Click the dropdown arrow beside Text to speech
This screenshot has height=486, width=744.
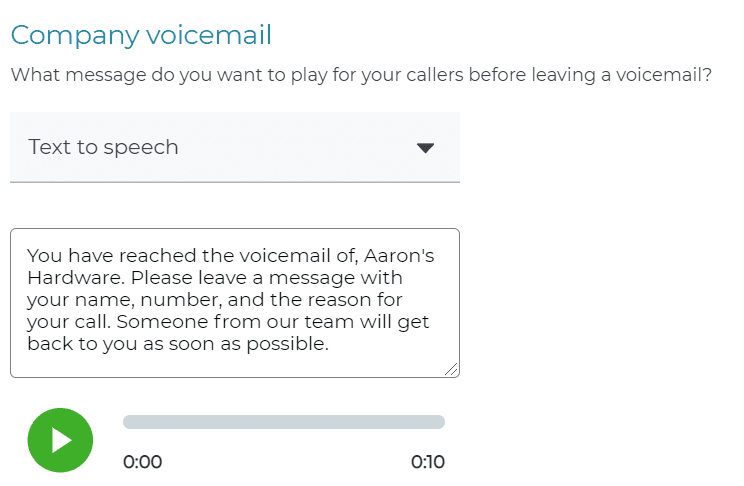(x=425, y=148)
